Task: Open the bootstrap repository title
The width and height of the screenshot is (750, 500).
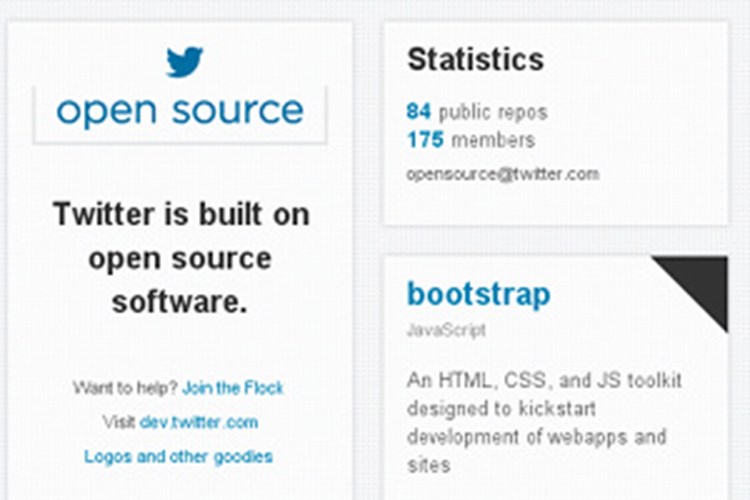Action: point(478,294)
